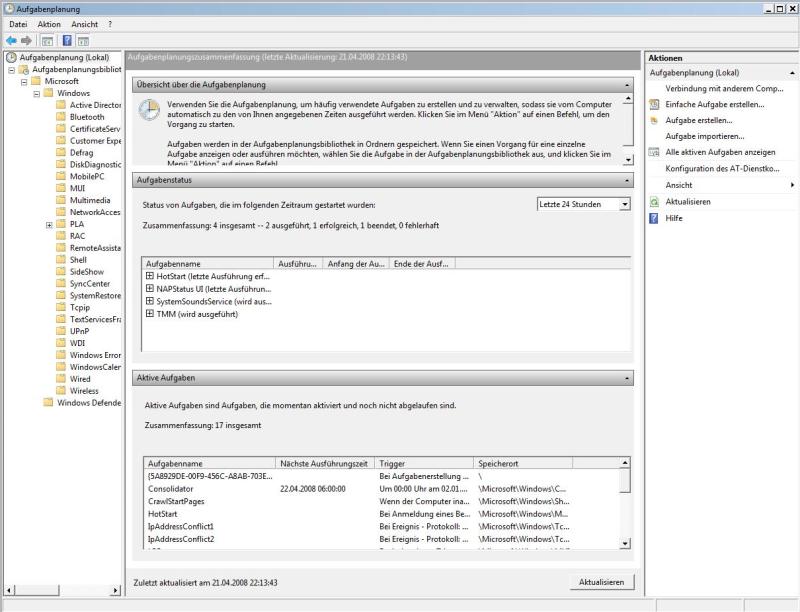The width and height of the screenshot is (800, 612).
Task: Click the Hilfe icon in Aktionen pane
Action: pyautogui.click(x=654, y=217)
